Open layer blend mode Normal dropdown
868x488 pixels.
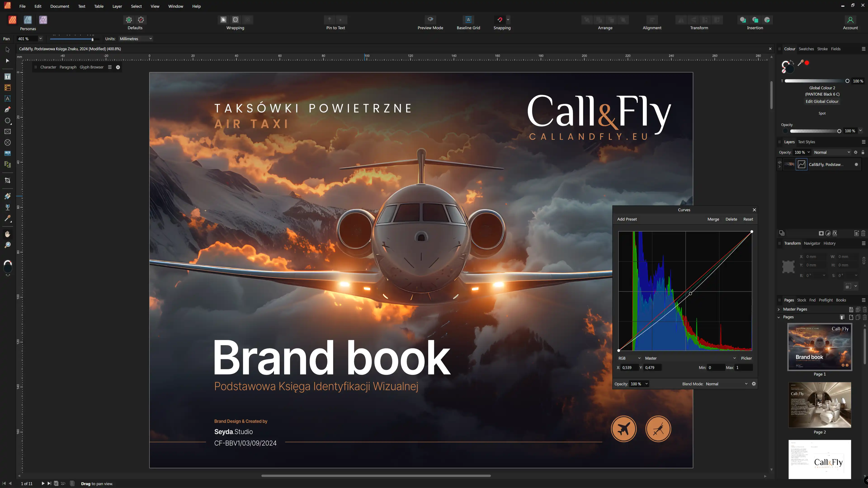[832, 152]
